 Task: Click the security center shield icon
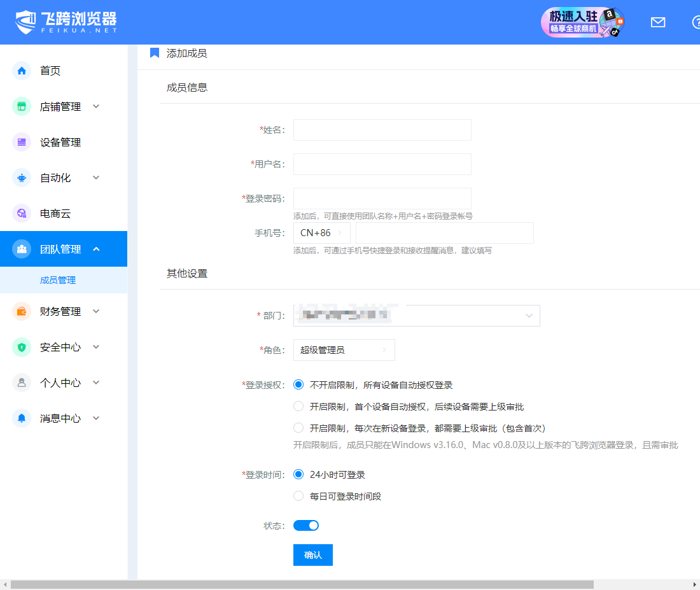(x=22, y=347)
